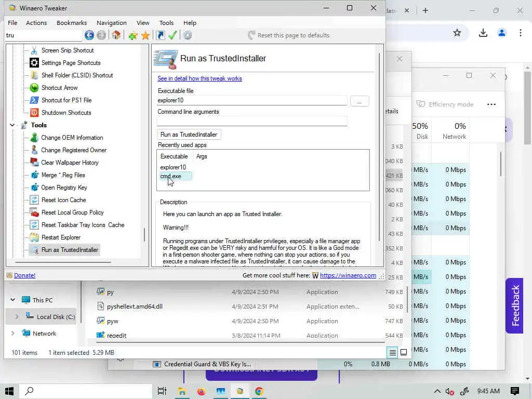Select cmd.exe in recently used apps
The image size is (532, 399).
(x=176, y=176)
